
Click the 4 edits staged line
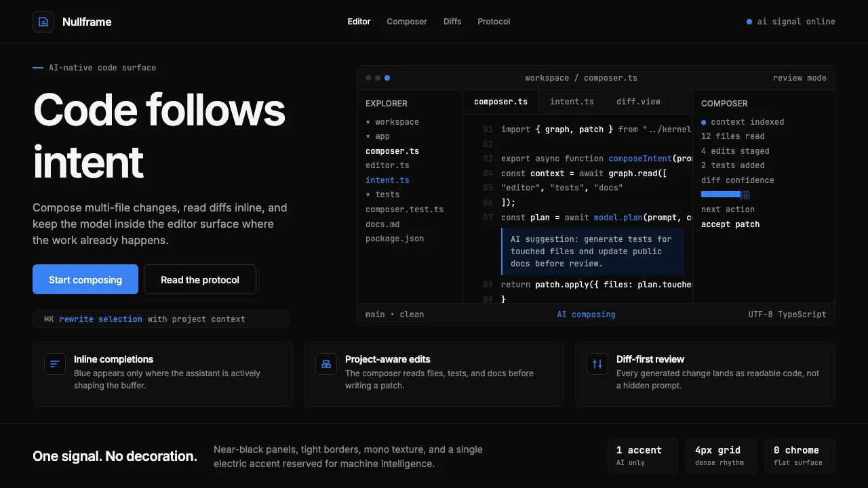[x=735, y=151]
